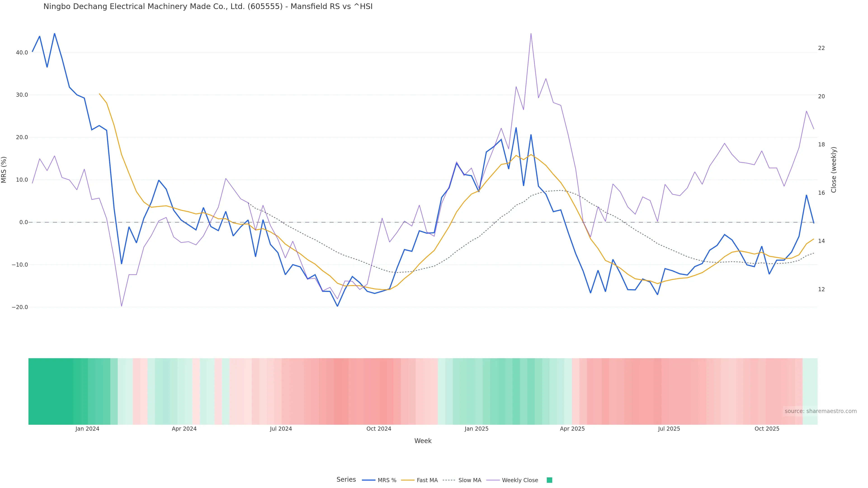Click the orange Fast MA legend line icon
The width and height of the screenshot is (868, 488).
(x=408, y=480)
